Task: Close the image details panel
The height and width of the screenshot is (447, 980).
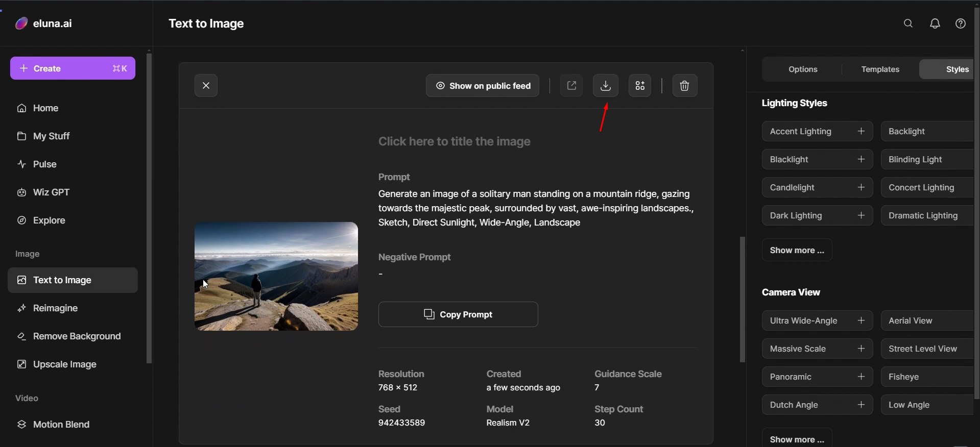Action: (x=206, y=86)
